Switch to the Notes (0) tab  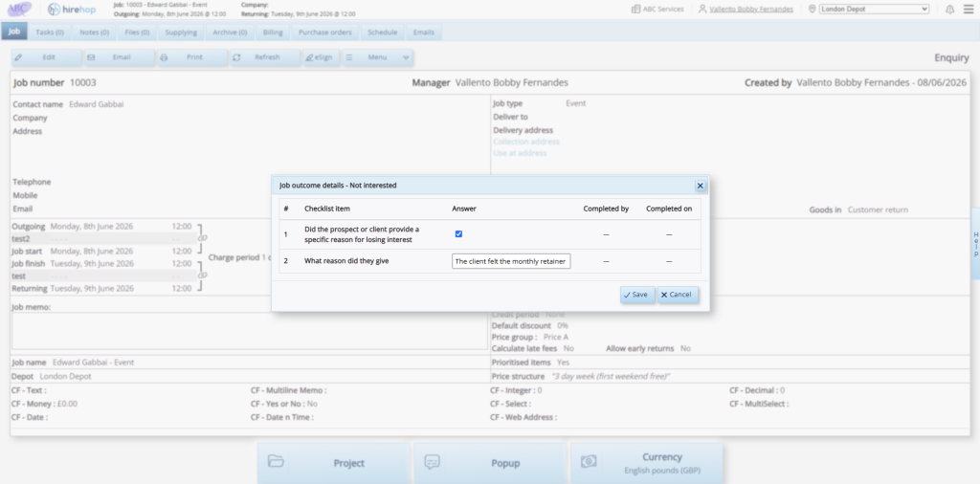[95, 33]
